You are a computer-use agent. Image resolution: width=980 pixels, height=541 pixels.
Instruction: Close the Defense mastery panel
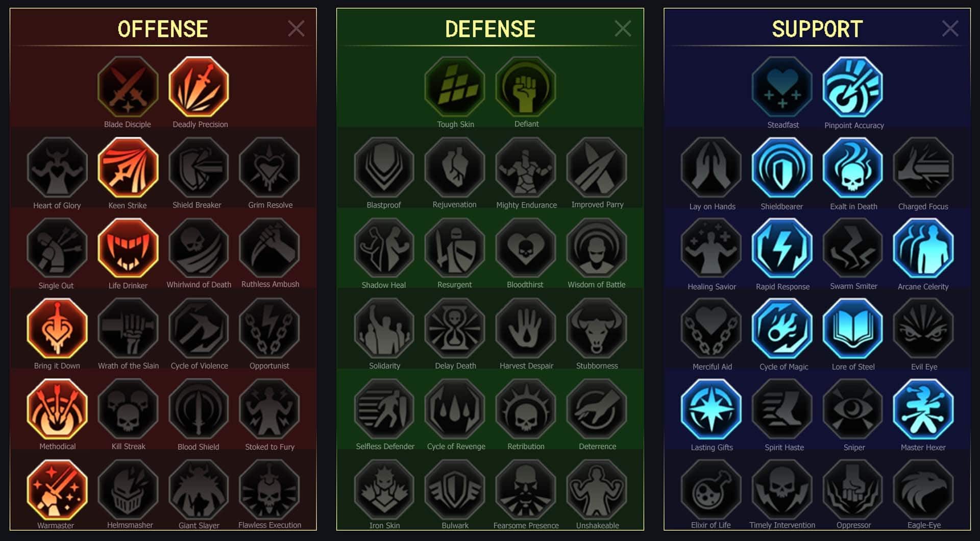623,29
